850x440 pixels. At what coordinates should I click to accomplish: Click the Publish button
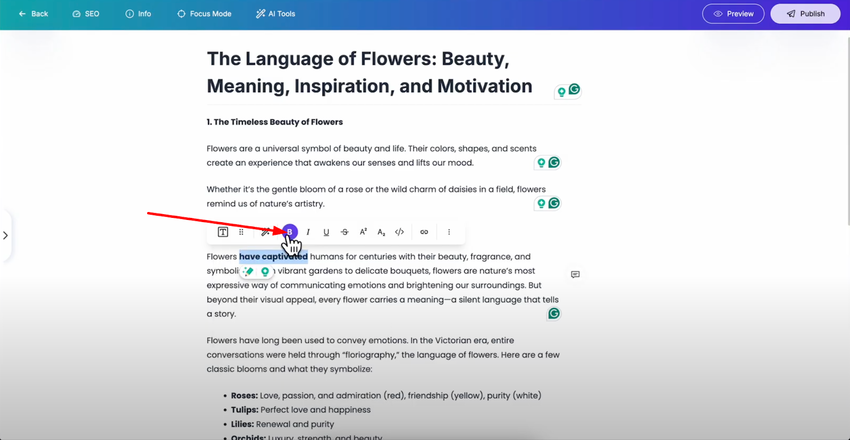806,14
